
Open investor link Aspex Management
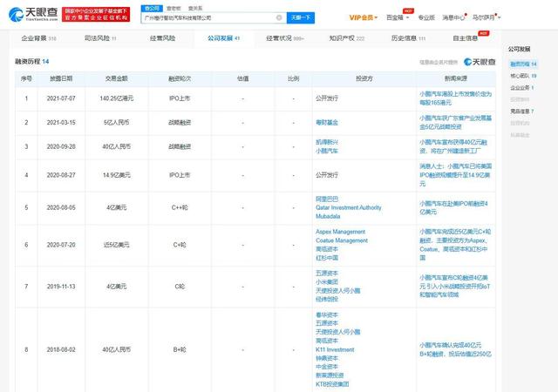pos(336,233)
